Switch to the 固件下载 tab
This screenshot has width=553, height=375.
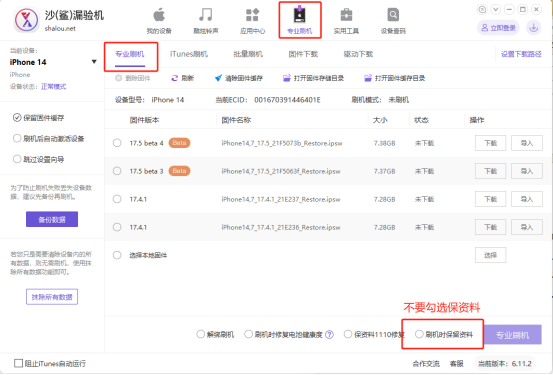(x=303, y=54)
